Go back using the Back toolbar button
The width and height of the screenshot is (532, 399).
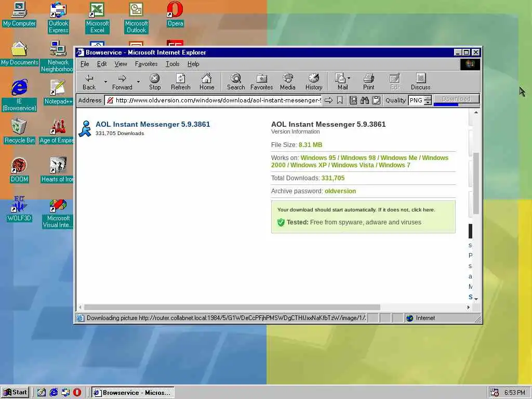(x=89, y=82)
